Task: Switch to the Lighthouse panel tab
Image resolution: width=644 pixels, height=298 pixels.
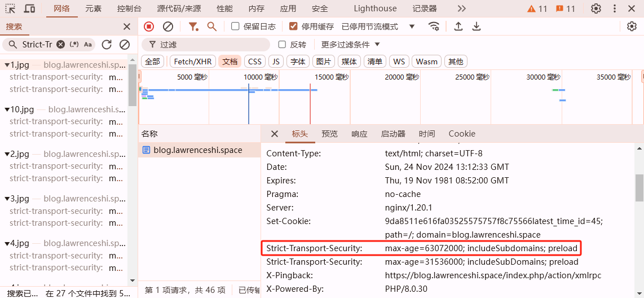Action: 375,8
